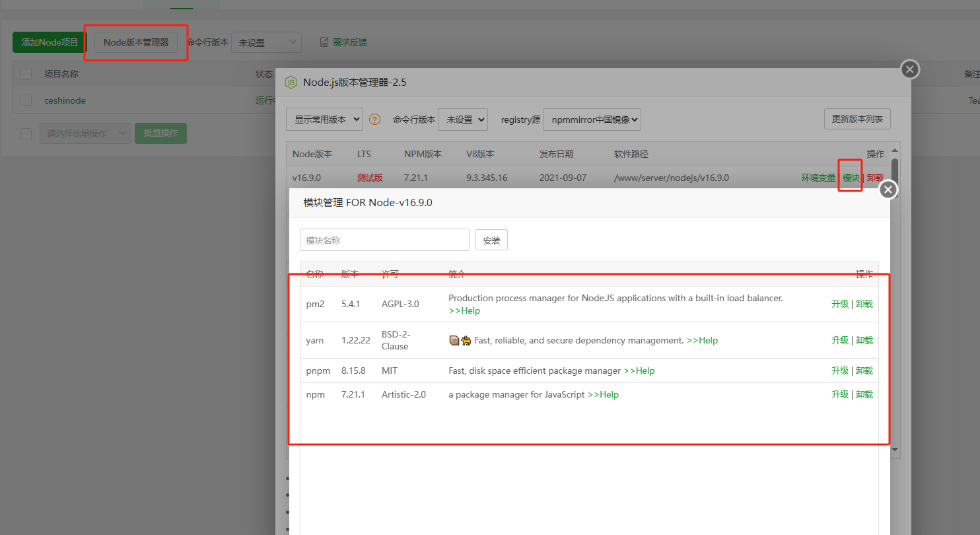Click 环境变量 for Node v16.9.0
The image size is (980, 535).
click(x=819, y=178)
